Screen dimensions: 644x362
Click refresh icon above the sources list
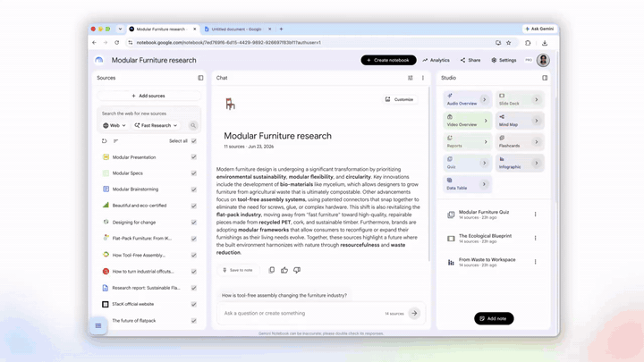point(105,141)
